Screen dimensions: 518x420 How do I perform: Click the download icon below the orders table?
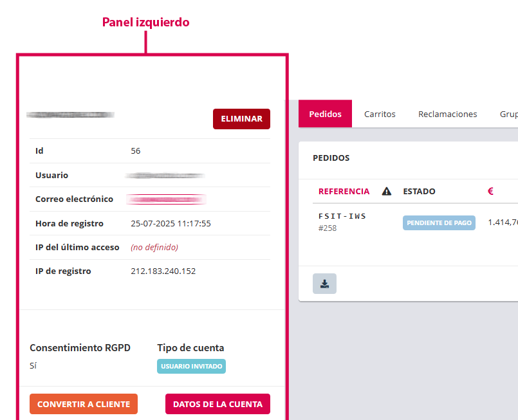pos(324,284)
